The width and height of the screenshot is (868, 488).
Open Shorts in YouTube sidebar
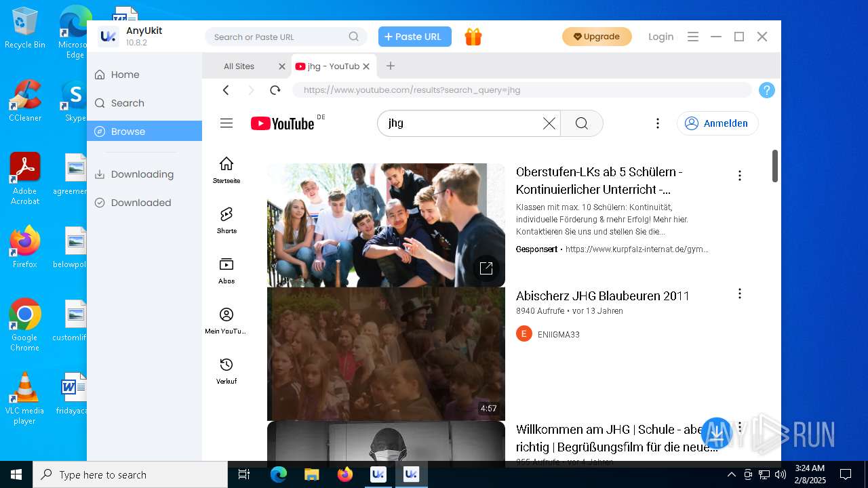[226, 220]
